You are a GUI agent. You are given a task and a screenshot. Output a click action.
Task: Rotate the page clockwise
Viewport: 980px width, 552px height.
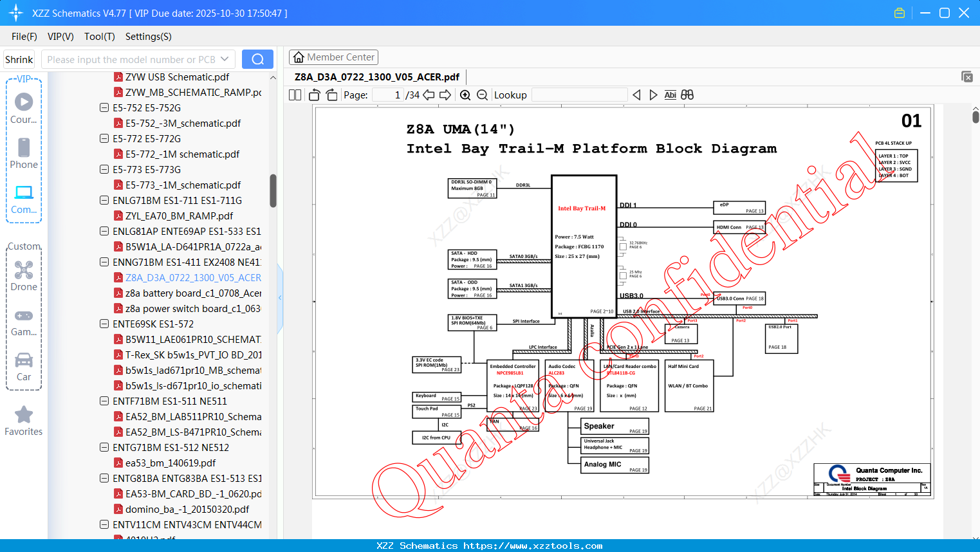pos(331,95)
